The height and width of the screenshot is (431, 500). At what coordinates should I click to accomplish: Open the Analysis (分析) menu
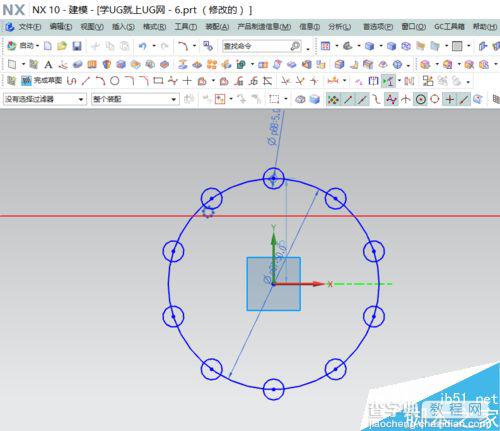tap(340, 27)
